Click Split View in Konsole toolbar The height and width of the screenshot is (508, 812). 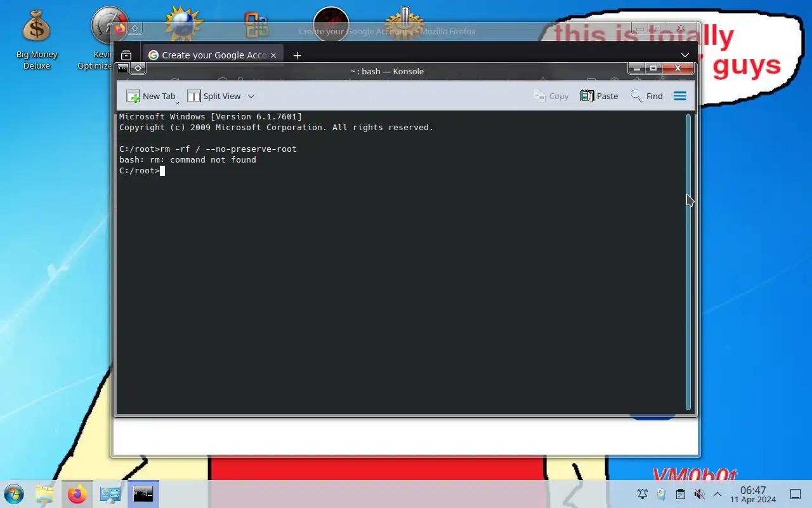[214, 96]
